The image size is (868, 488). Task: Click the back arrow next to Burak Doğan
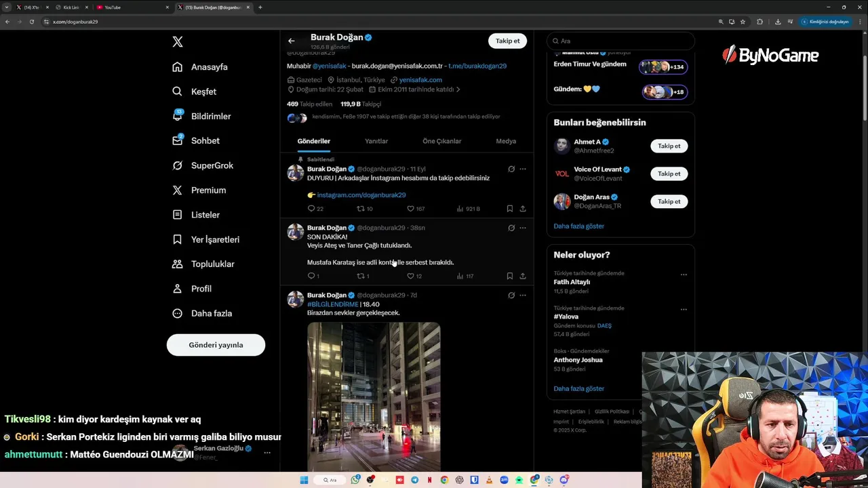pyautogui.click(x=291, y=41)
